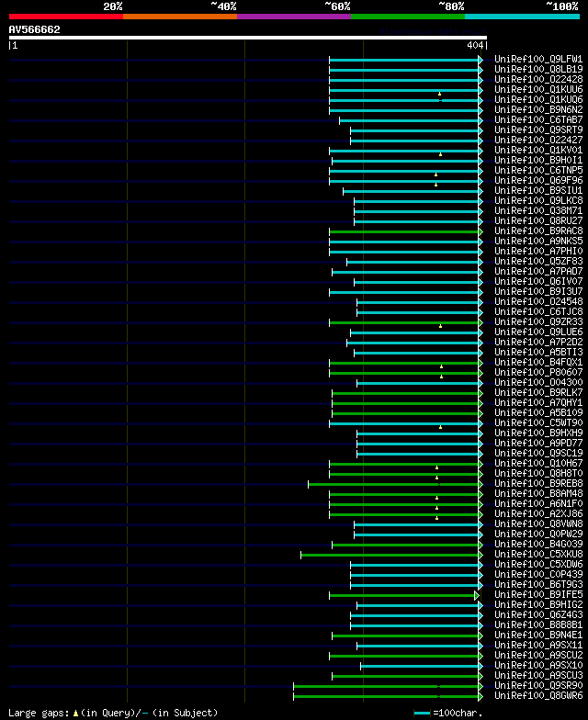Image resolution: width=588 pixels, height=720 pixels.
Task: Select the UniRef100_Q9LUE6 label
Action: 538,332
